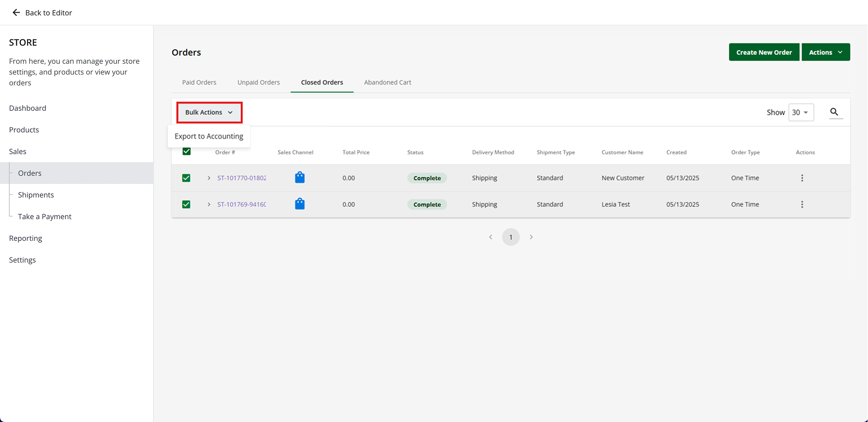Click shopping bag icon for Lesia Test order
The height and width of the screenshot is (422, 868).
point(300,204)
